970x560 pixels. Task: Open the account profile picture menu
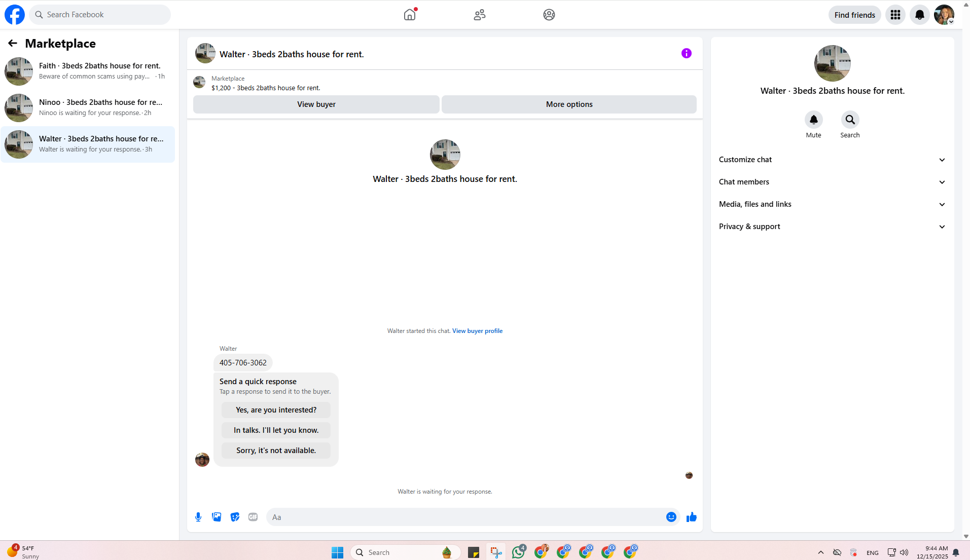pos(944,15)
